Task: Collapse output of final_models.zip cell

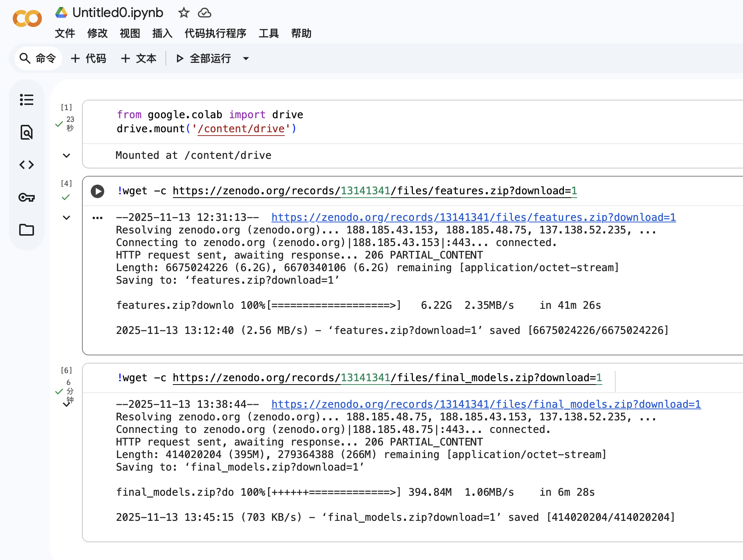Action: [x=66, y=405]
